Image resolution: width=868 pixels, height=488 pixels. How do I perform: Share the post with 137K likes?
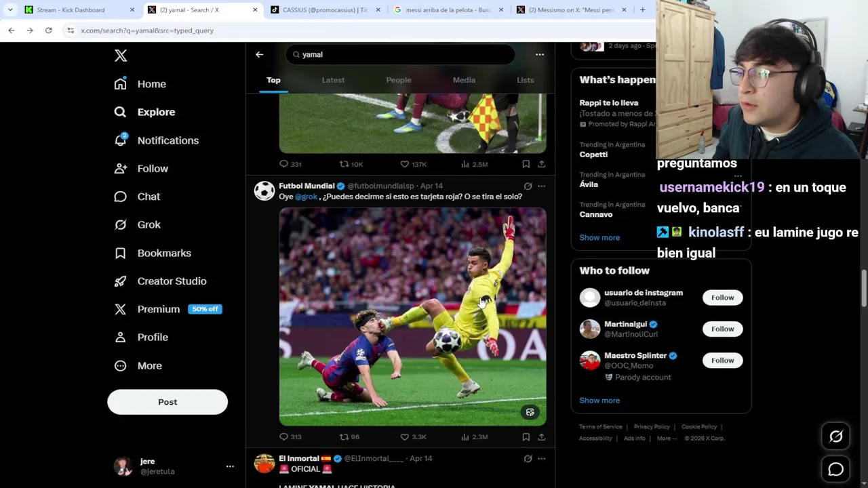(541, 164)
